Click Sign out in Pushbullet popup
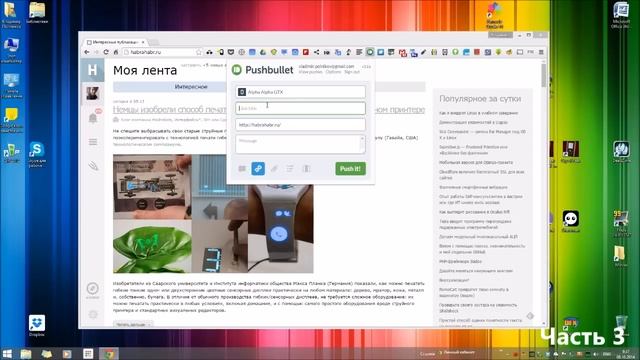 click(x=352, y=72)
